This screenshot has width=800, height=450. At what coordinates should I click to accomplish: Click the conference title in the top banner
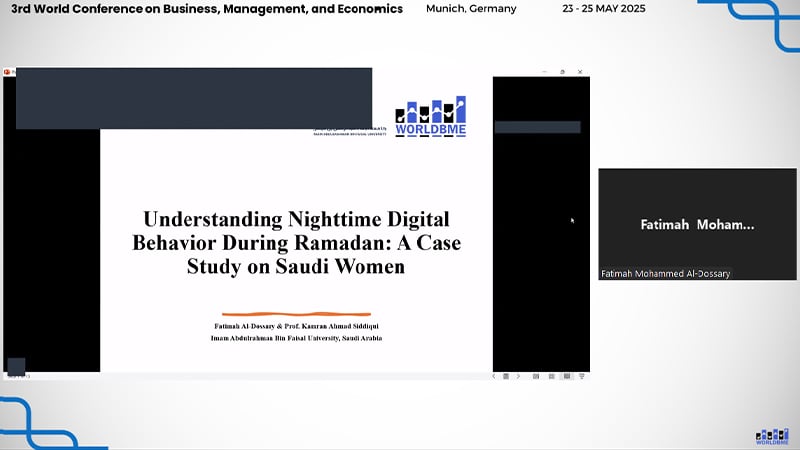(207, 9)
